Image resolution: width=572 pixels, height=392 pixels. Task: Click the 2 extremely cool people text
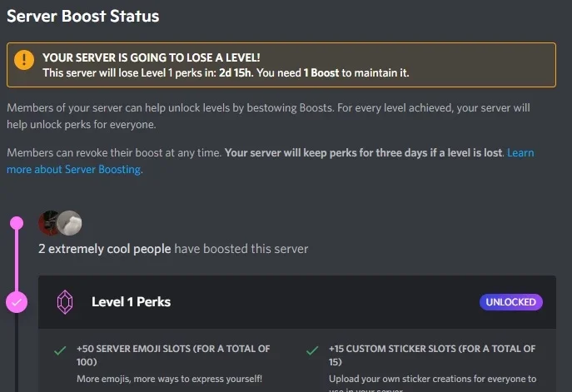[x=105, y=249]
